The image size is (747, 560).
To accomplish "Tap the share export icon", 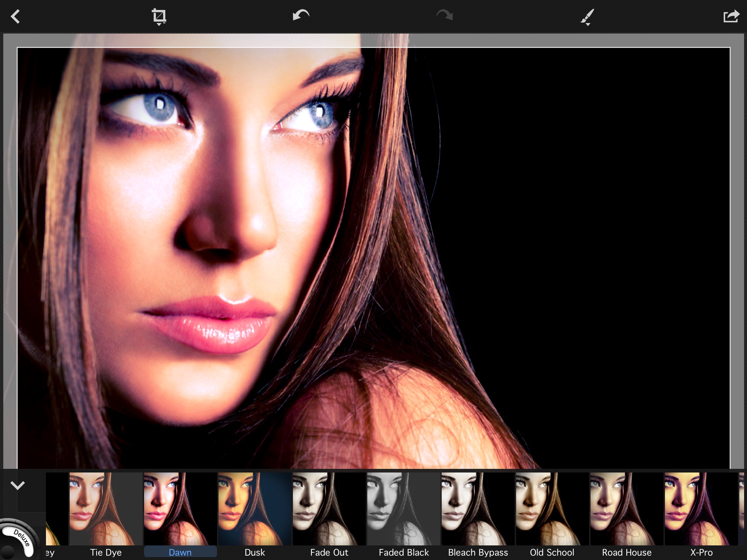I will pos(731,16).
